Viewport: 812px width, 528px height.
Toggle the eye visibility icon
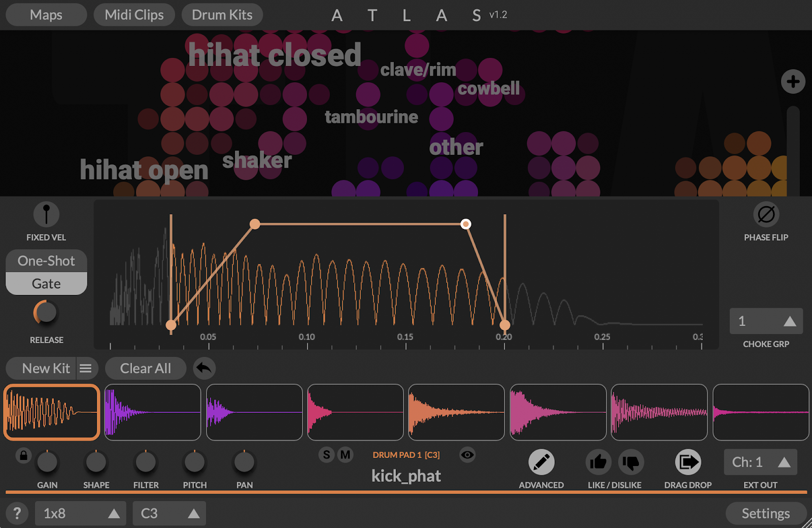click(x=467, y=455)
